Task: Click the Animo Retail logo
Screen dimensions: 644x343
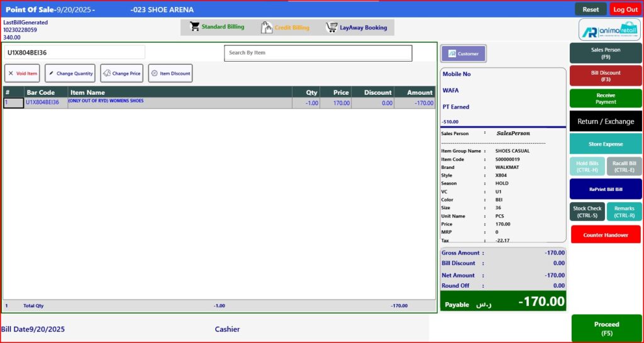Action: point(608,30)
